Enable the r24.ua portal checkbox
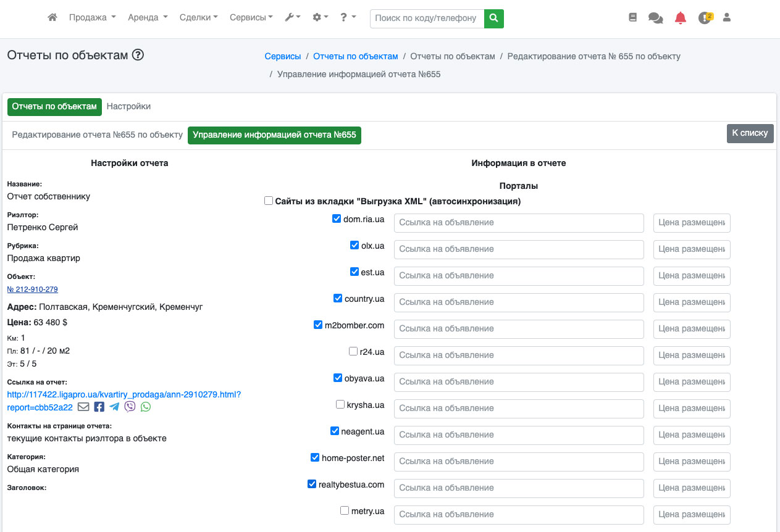The image size is (780, 532). tap(353, 351)
